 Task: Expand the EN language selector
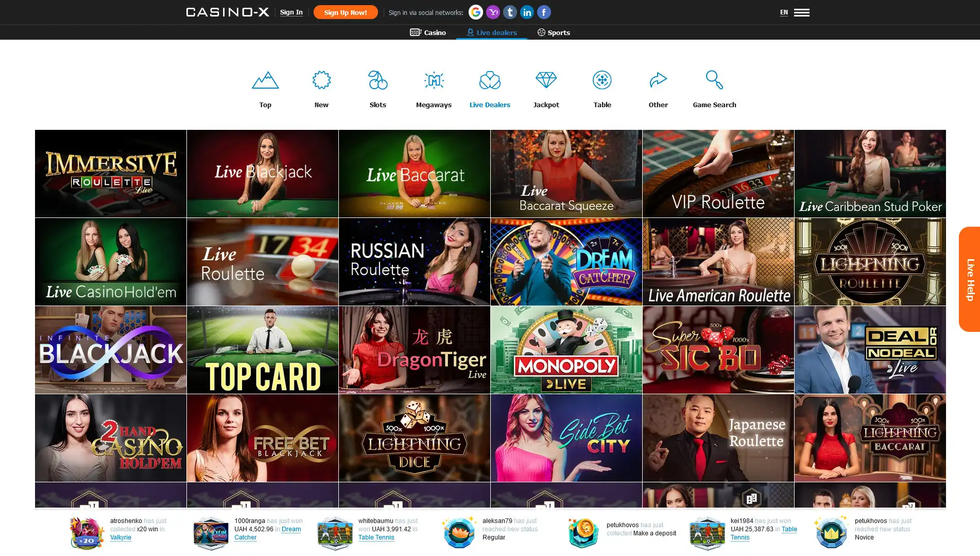point(784,12)
